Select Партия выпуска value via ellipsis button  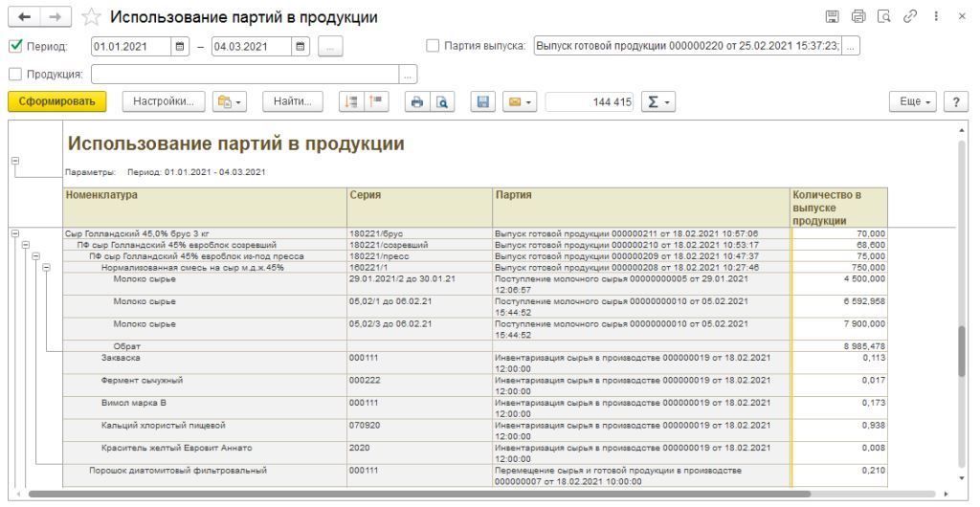pos(851,46)
